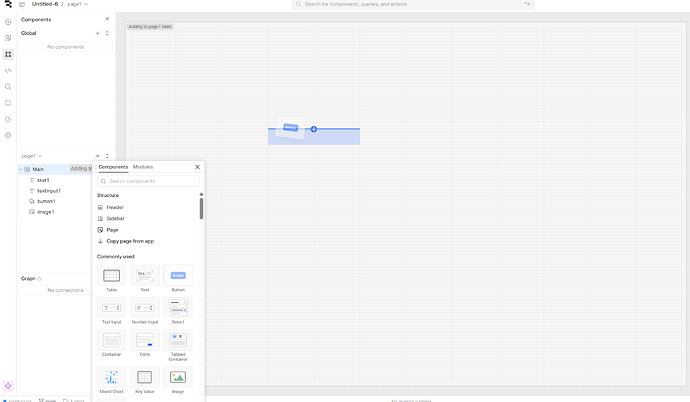Click the 'No components' placeholder
The width and height of the screenshot is (690, 402).
pyautogui.click(x=65, y=47)
